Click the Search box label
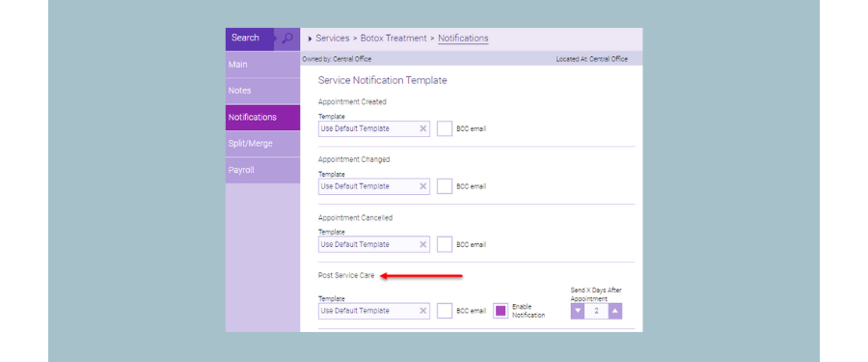 [245, 38]
